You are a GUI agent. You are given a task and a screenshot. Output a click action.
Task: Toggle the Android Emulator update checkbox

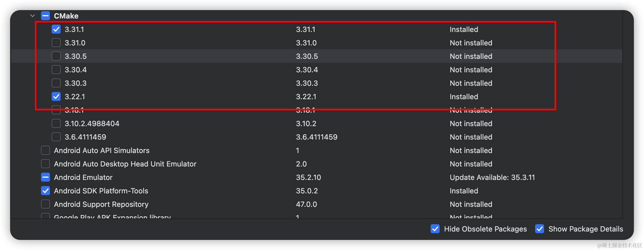tap(45, 177)
